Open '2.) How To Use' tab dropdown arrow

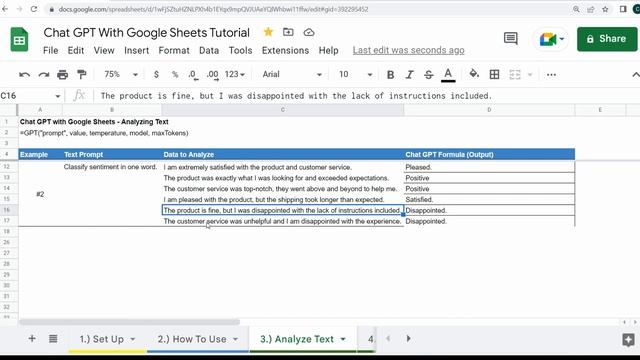[236, 339]
